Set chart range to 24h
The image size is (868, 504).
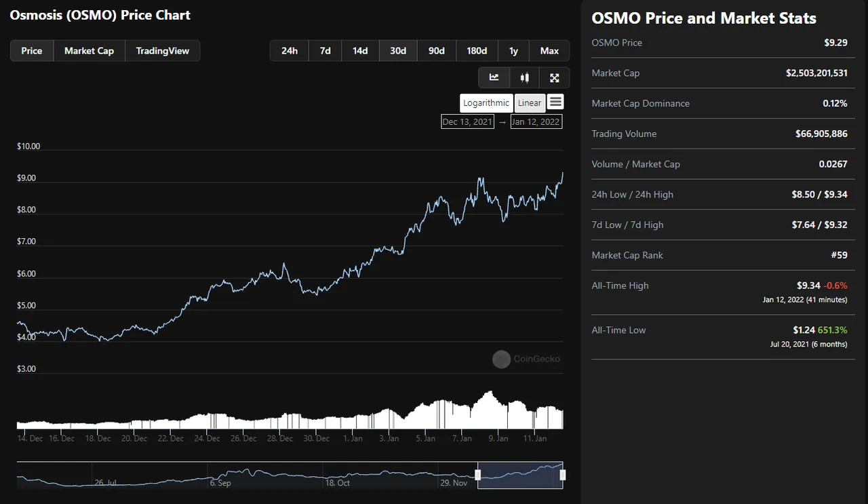click(x=290, y=51)
